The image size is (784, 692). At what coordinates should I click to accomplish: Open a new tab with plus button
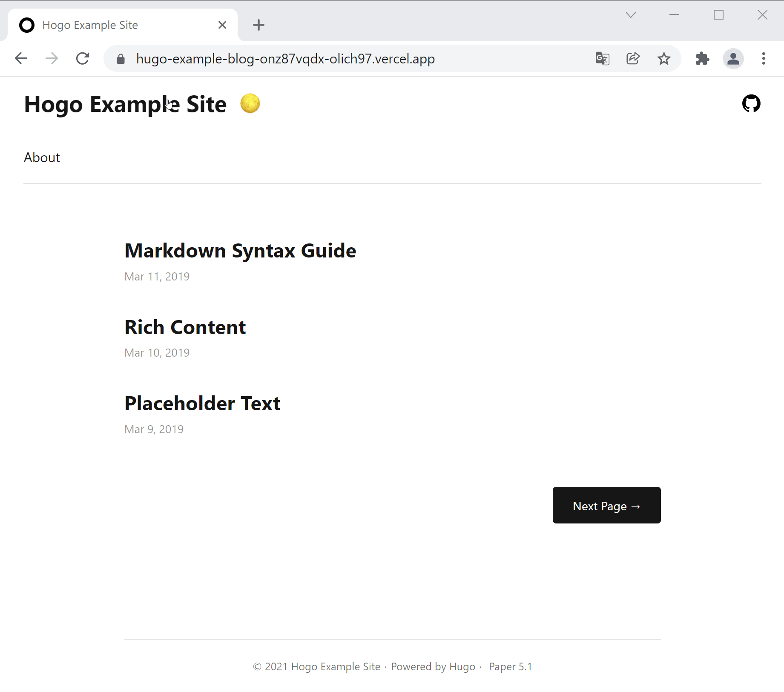point(258,25)
